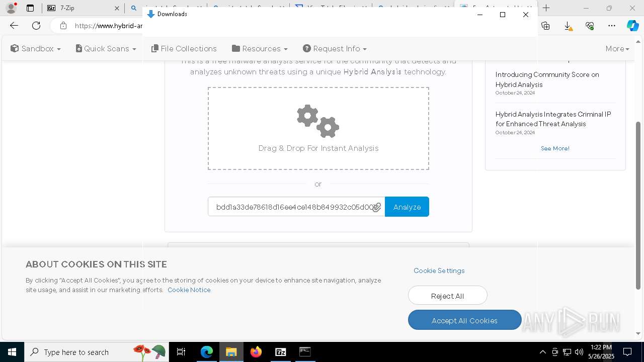Expand the Sandbox dropdown menu
This screenshot has width=644, height=362.
coord(36,49)
